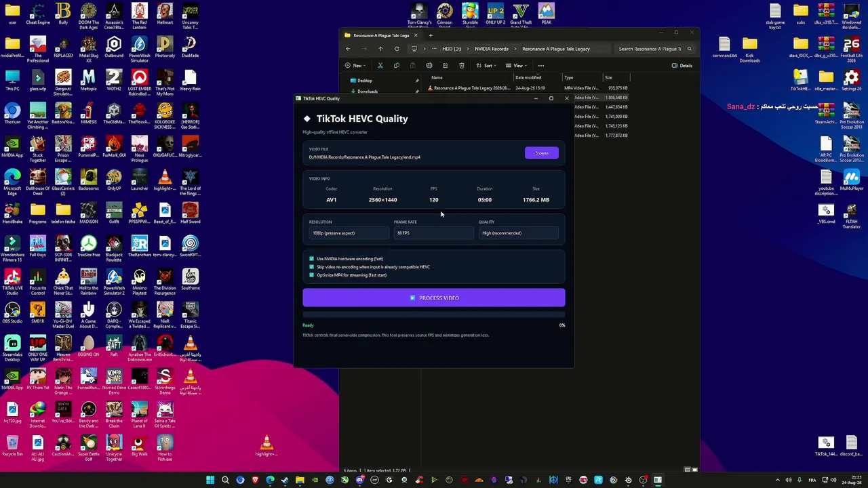The height and width of the screenshot is (488, 868).
Task: Toggle the Details pane in File Explorer
Action: pyautogui.click(x=682, y=66)
